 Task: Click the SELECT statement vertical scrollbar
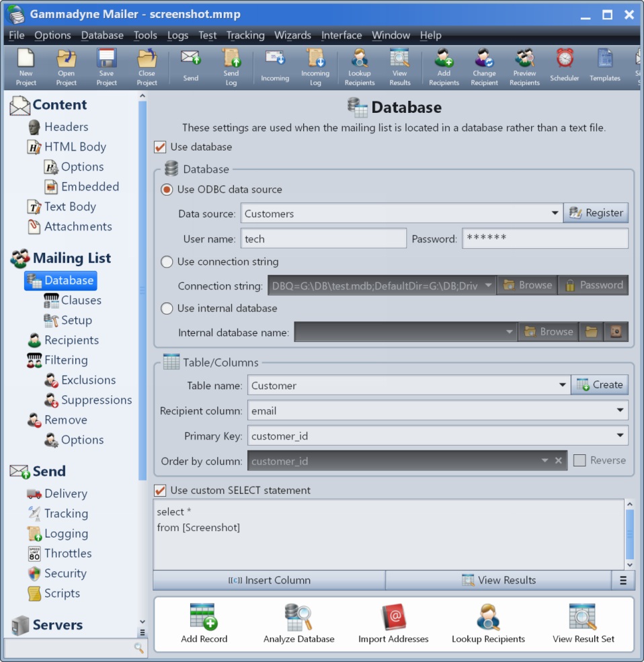pos(630,534)
